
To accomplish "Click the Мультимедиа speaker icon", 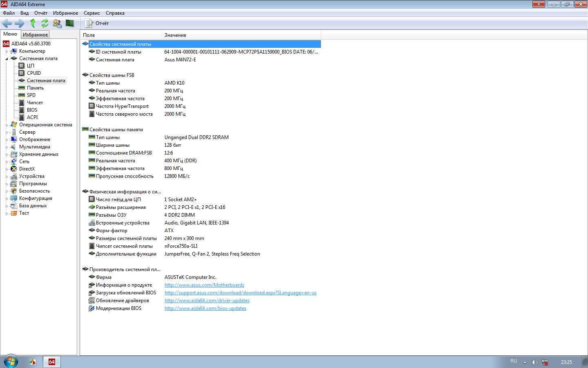I will [14, 147].
